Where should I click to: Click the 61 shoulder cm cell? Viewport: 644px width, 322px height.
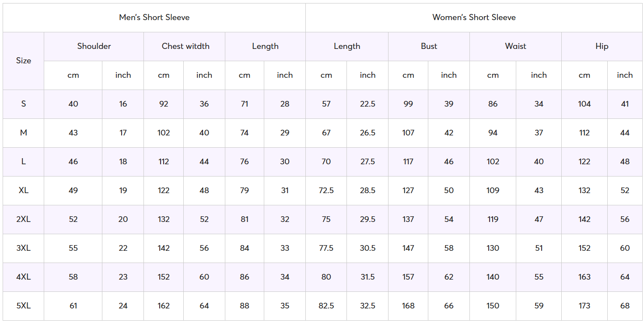pos(73,306)
